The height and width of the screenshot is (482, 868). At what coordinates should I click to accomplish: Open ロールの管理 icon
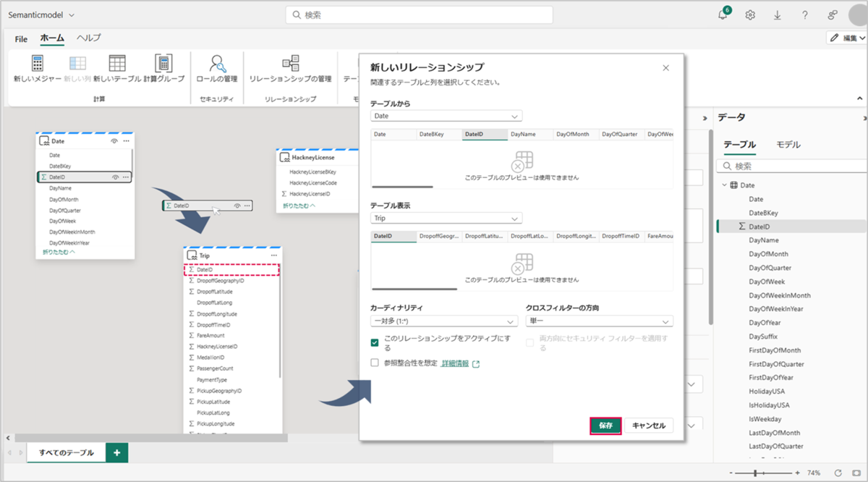pos(216,63)
